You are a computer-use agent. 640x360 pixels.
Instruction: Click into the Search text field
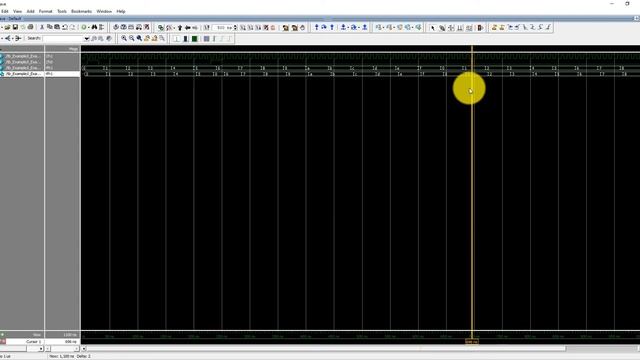pos(63,38)
